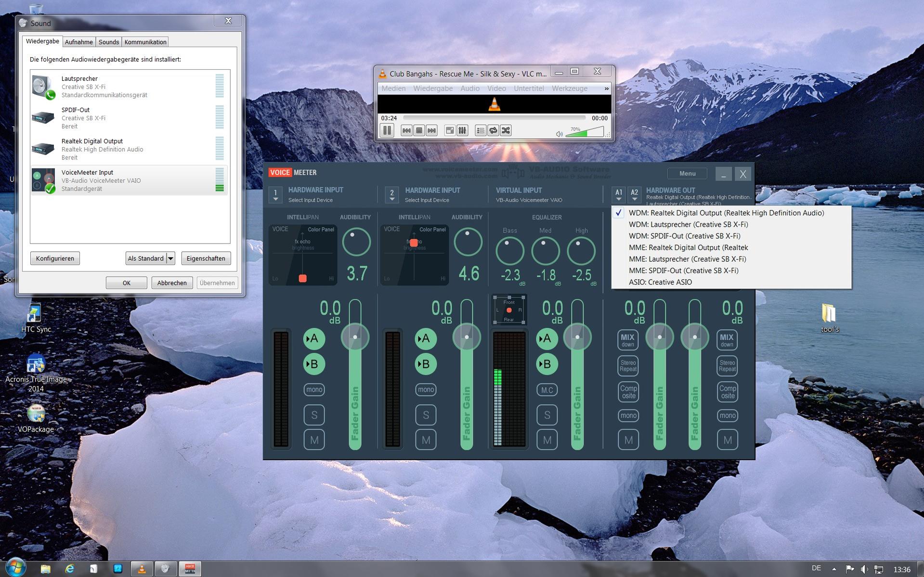This screenshot has width=924, height=577.
Task: Open the Windows Start menu
Action: (15, 568)
